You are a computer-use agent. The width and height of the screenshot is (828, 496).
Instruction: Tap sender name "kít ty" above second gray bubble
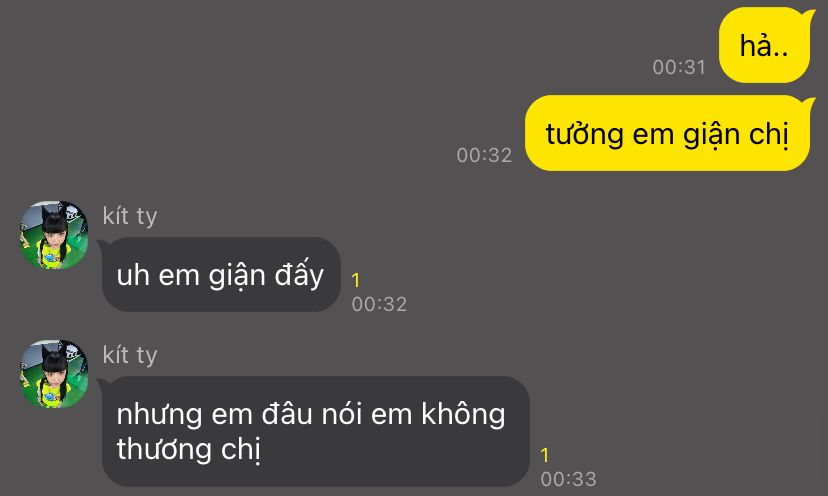[x=130, y=354]
